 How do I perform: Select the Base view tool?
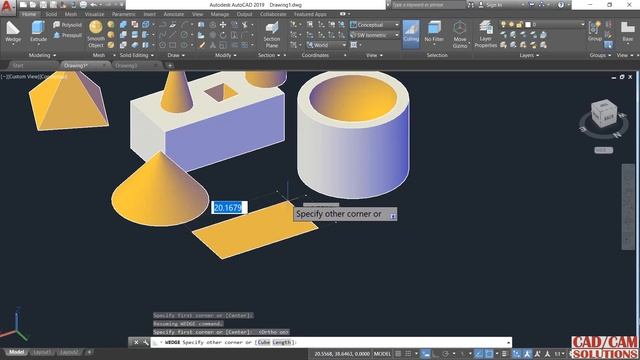[627, 32]
